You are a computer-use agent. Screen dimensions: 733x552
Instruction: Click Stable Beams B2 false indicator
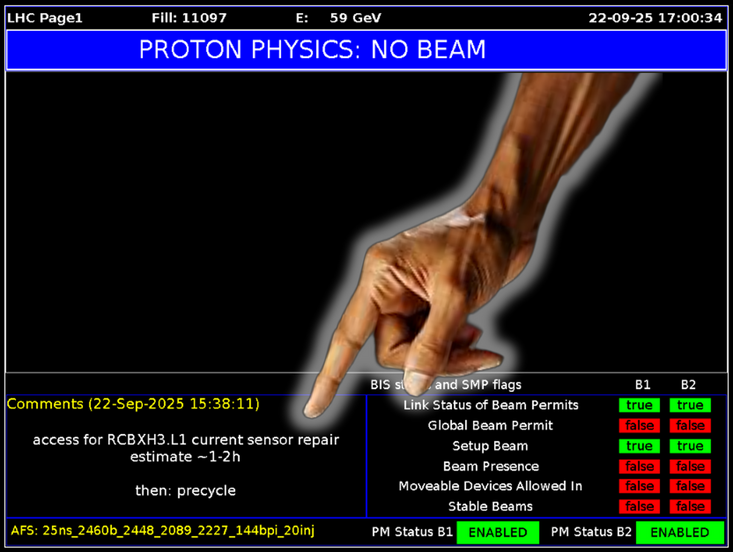tap(689, 507)
